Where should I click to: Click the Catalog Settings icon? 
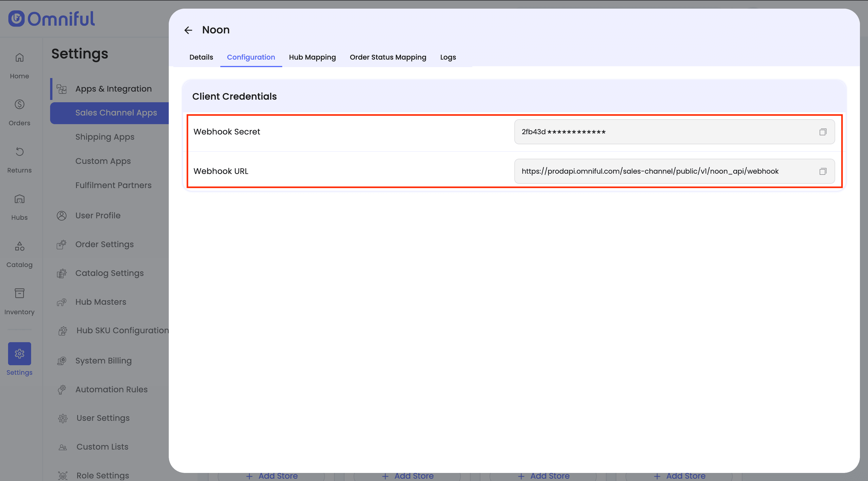62,273
